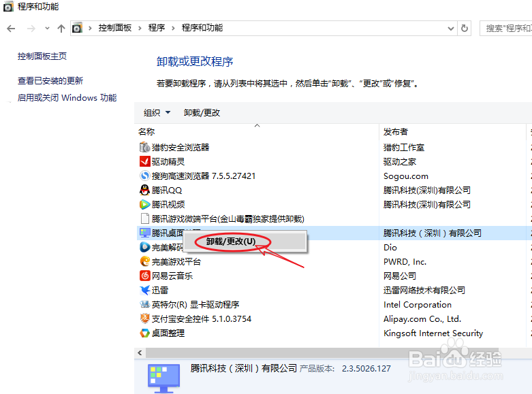Click the 完美游戏平台 icon
532x394 pixels.
coord(144,261)
